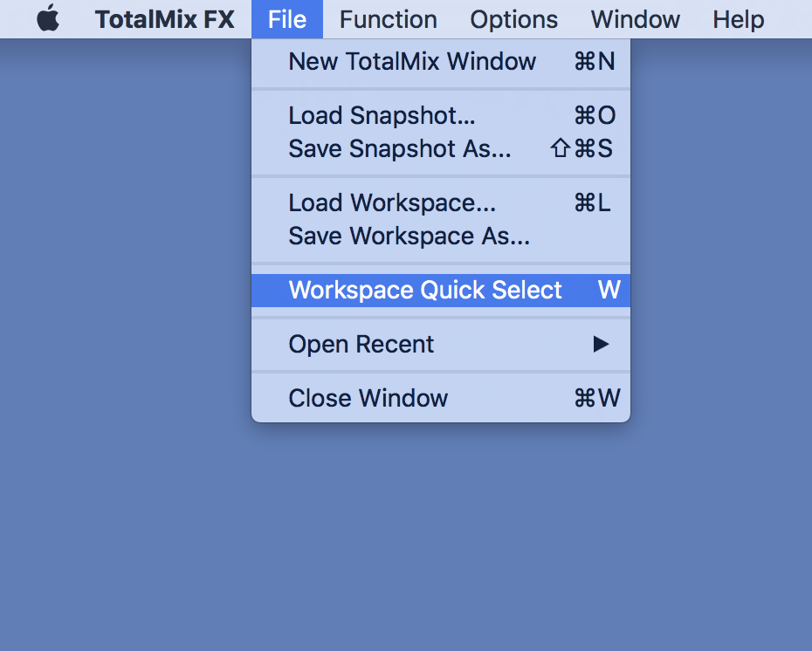The height and width of the screenshot is (651, 812).
Task: Select Load Snapshot… from the File menu
Action: pos(382,115)
